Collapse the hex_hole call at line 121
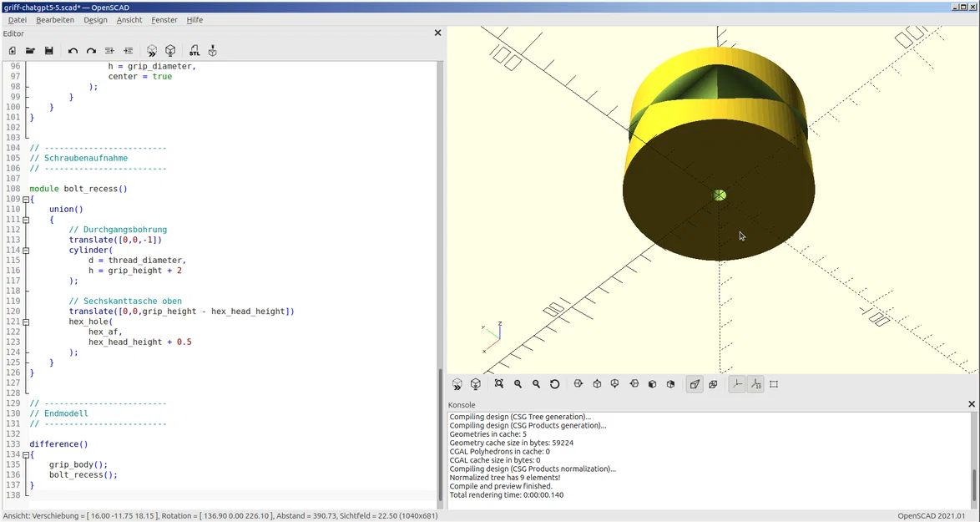 (26, 322)
